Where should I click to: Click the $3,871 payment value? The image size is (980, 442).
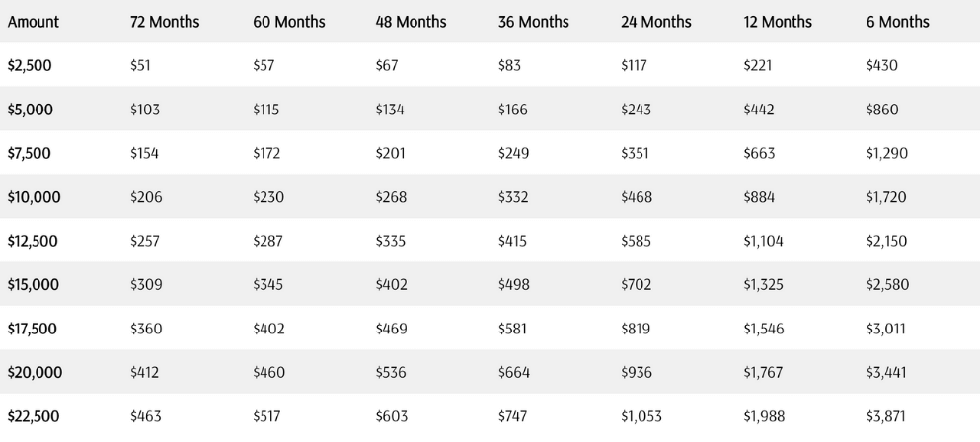pyautogui.click(x=885, y=416)
